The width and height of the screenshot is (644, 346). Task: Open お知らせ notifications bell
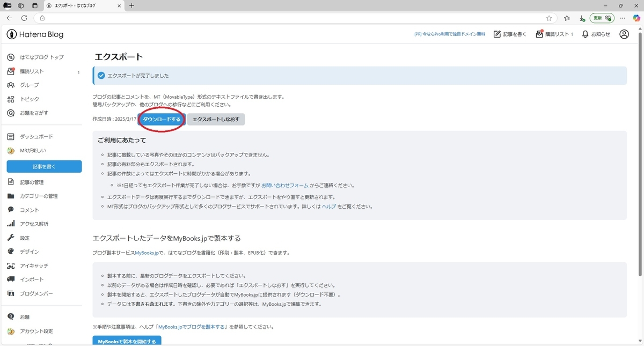click(596, 34)
